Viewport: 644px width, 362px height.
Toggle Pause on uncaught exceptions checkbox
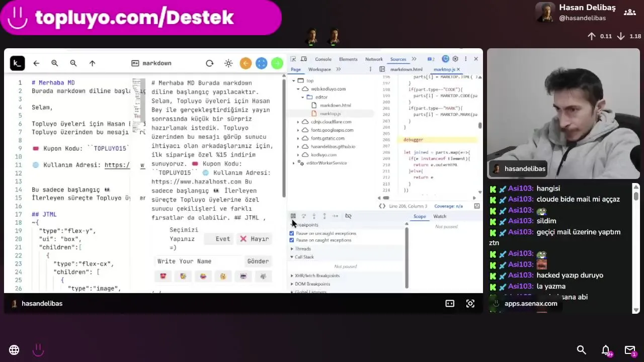point(292,233)
